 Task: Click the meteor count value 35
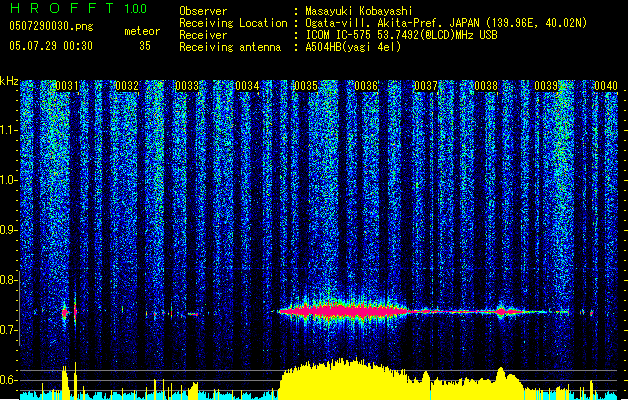[145, 46]
